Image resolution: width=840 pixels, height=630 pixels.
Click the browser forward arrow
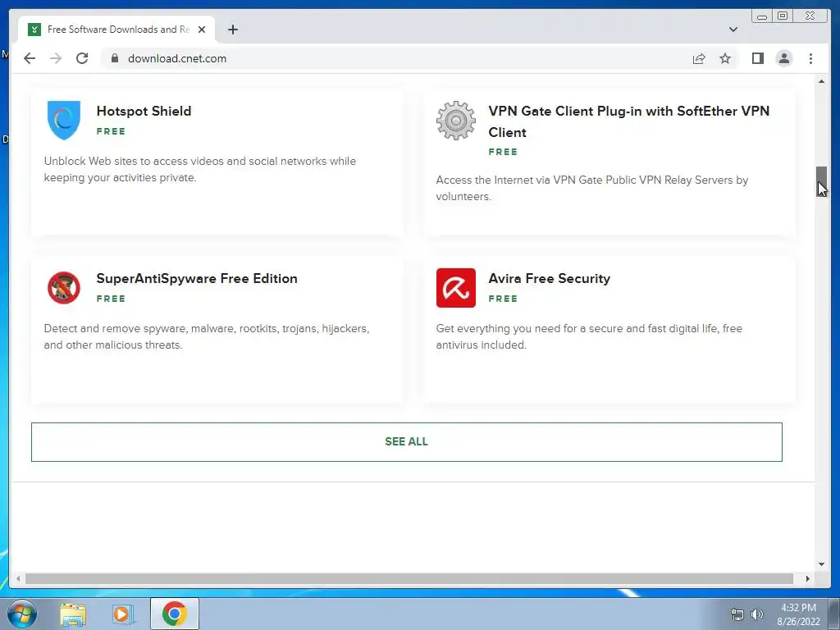(x=56, y=58)
